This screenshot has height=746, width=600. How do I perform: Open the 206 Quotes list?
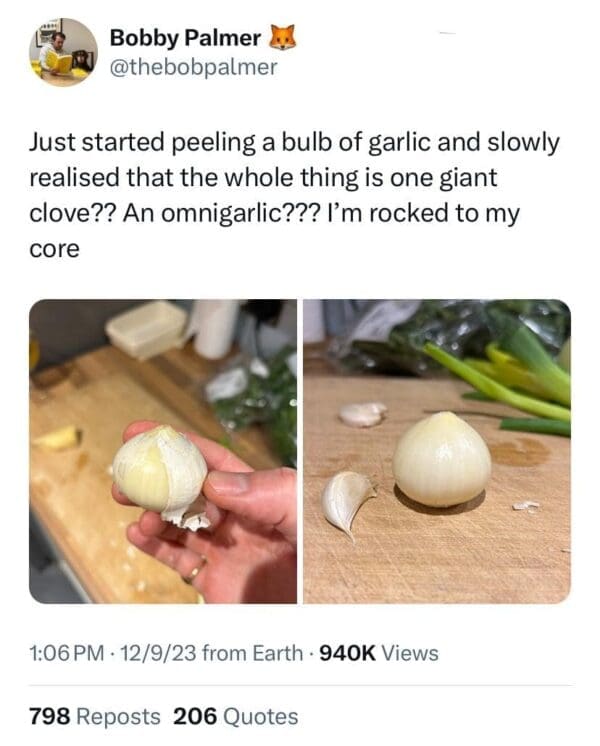(x=236, y=716)
